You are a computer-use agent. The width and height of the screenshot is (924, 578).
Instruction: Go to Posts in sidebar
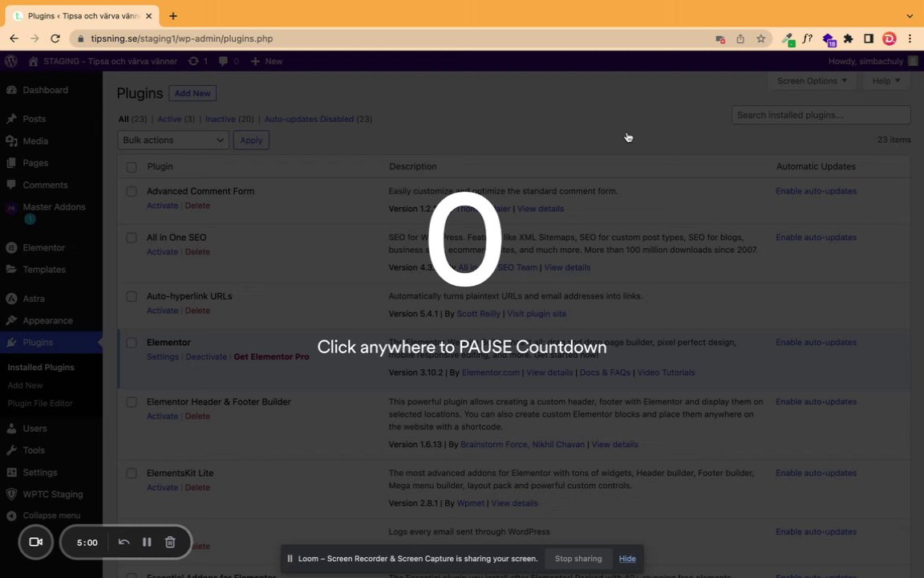[34, 119]
